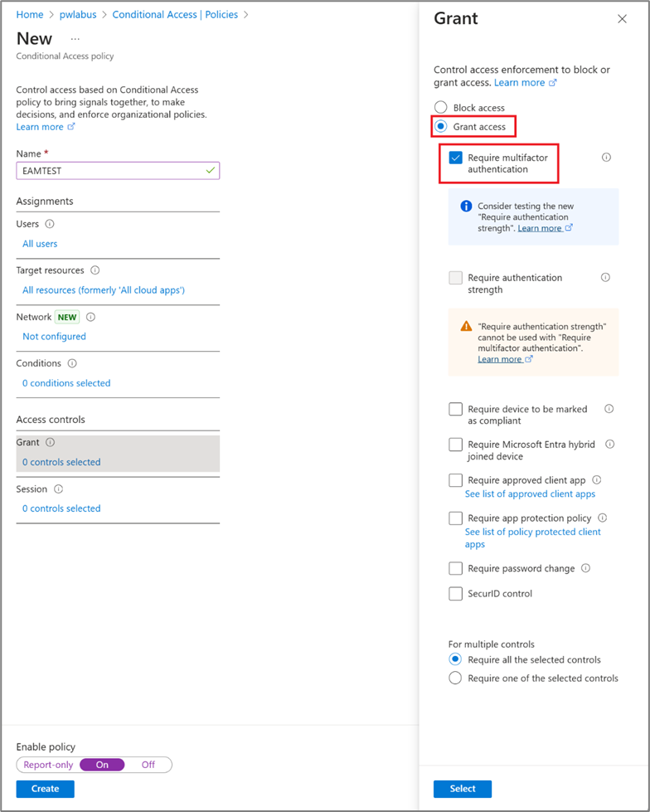Screen dimensions: 650x812
Task: Set Enable policy to Report-only
Action: coord(48,765)
